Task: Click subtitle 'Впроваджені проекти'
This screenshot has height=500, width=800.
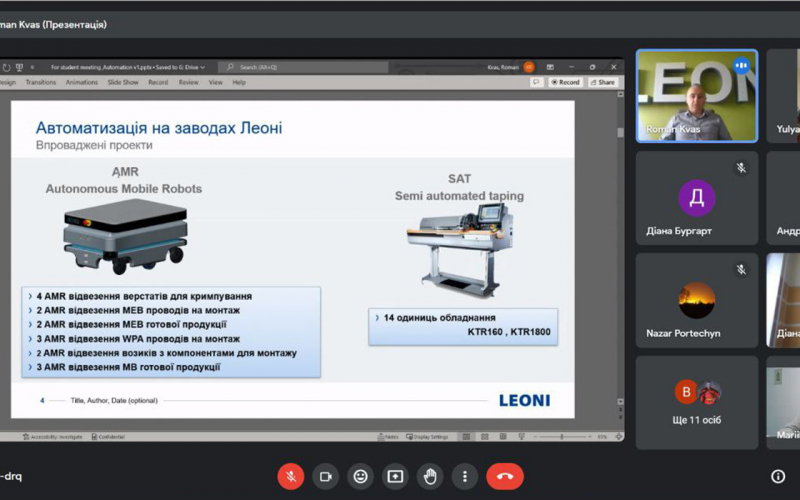Action: (x=94, y=145)
